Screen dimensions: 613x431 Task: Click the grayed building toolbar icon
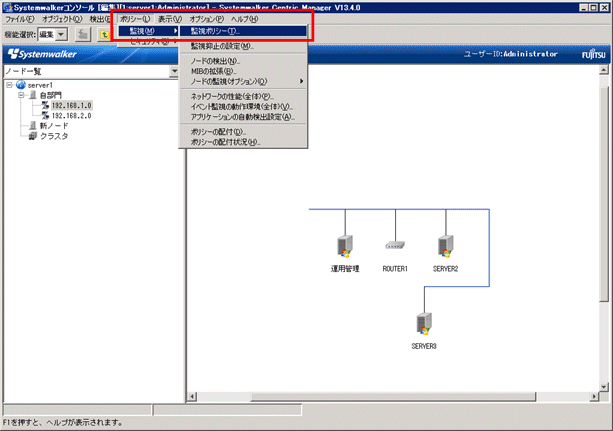(x=82, y=34)
